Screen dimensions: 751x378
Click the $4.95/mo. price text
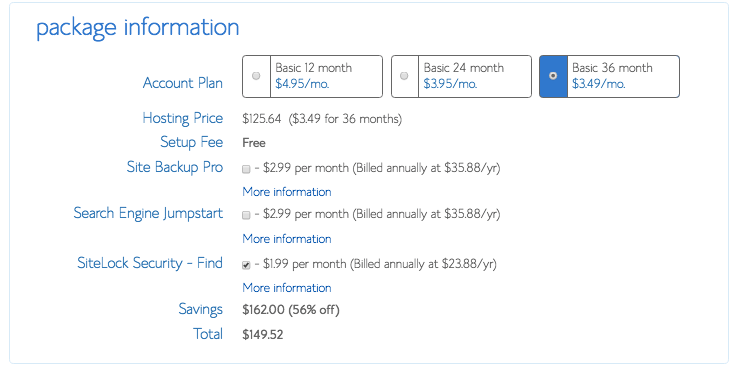tap(302, 84)
